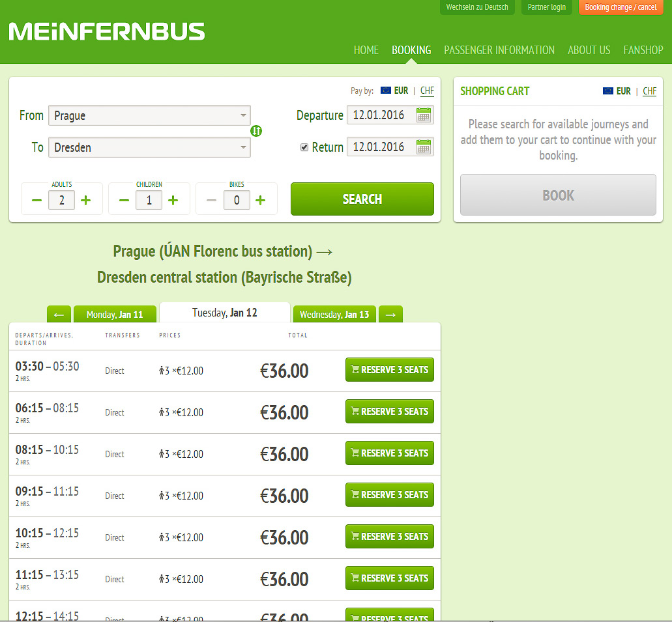The image size is (672, 622).
Task: Select the Wednesday, Jan 13 tab
Action: point(334,315)
